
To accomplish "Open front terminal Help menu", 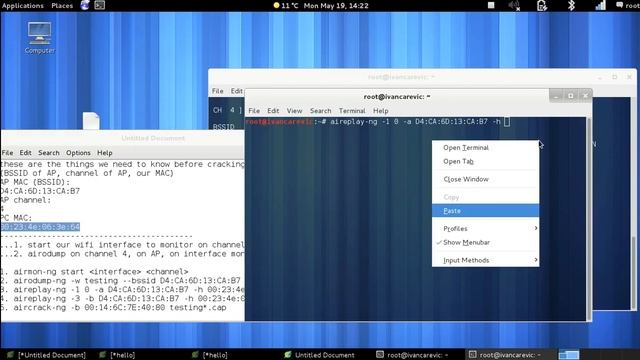I will tap(380, 111).
